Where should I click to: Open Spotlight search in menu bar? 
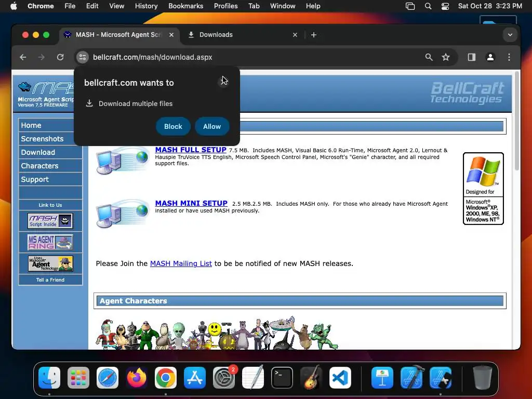(428, 6)
